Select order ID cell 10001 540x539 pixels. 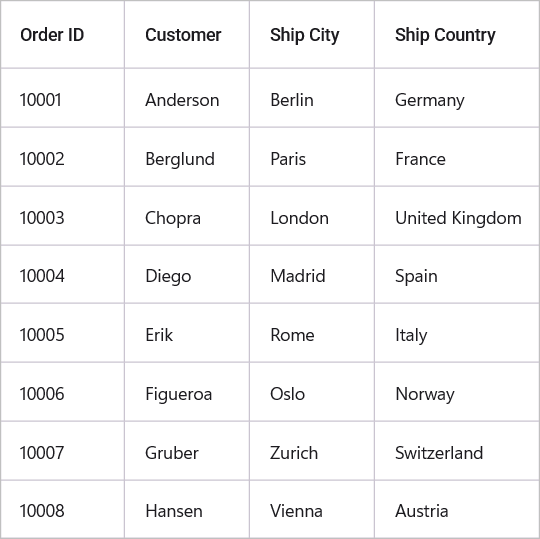[62, 98]
